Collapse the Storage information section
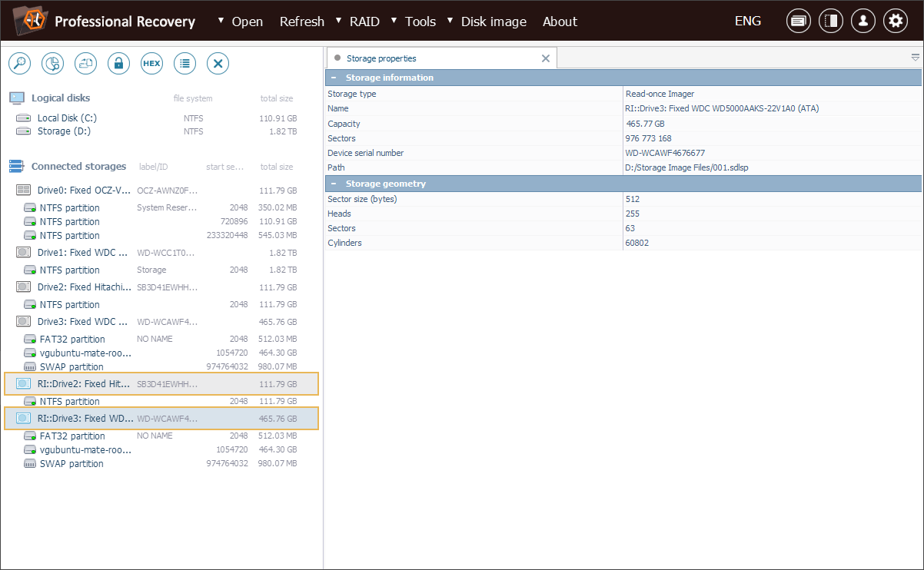The image size is (924, 570). [334, 78]
